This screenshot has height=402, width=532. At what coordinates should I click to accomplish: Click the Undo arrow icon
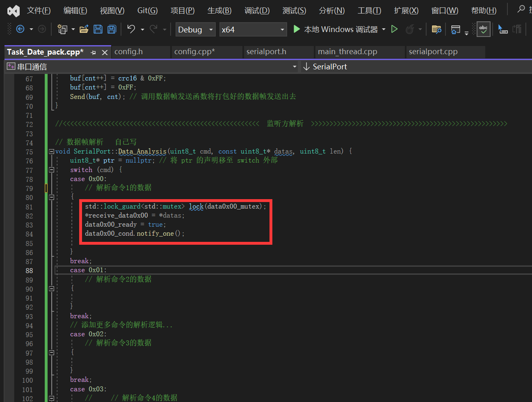point(131,29)
